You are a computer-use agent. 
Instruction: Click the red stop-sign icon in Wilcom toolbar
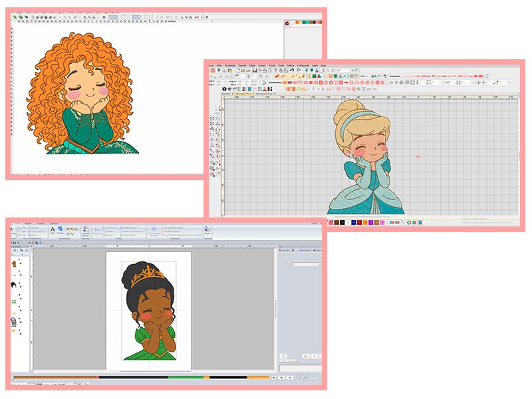(x=212, y=70)
